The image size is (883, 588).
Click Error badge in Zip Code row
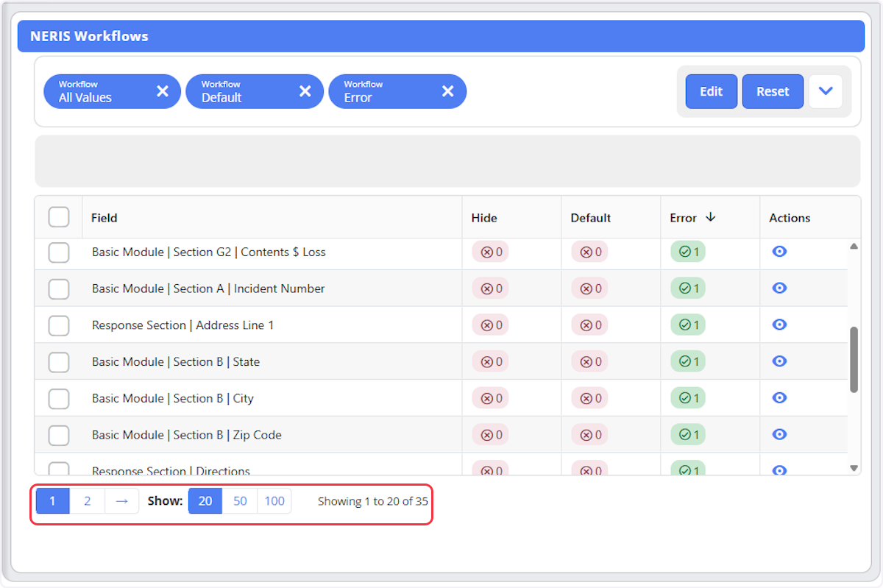pos(688,435)
